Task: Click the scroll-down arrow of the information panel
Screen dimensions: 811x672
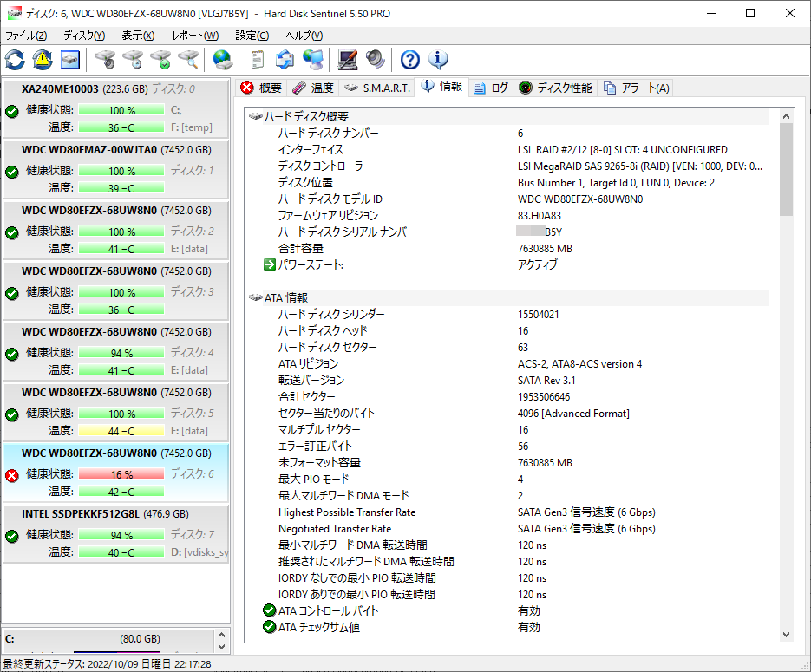Action: [x=786, y=635]
